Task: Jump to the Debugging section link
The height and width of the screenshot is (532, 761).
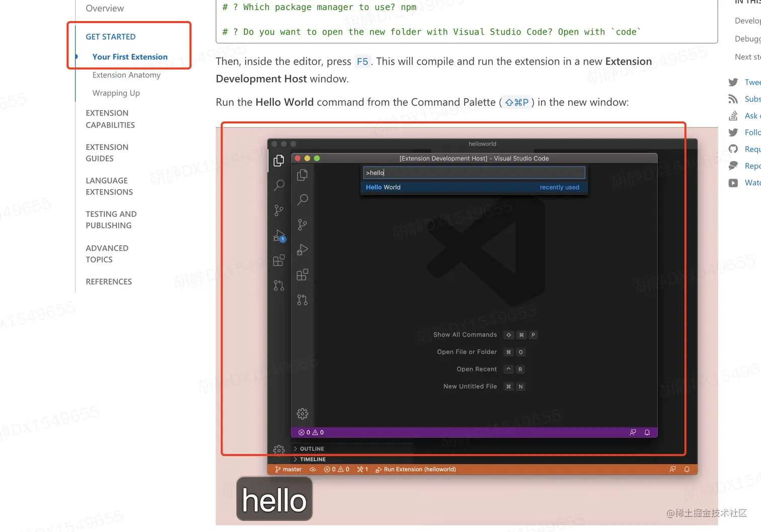Action: (747, 39)
